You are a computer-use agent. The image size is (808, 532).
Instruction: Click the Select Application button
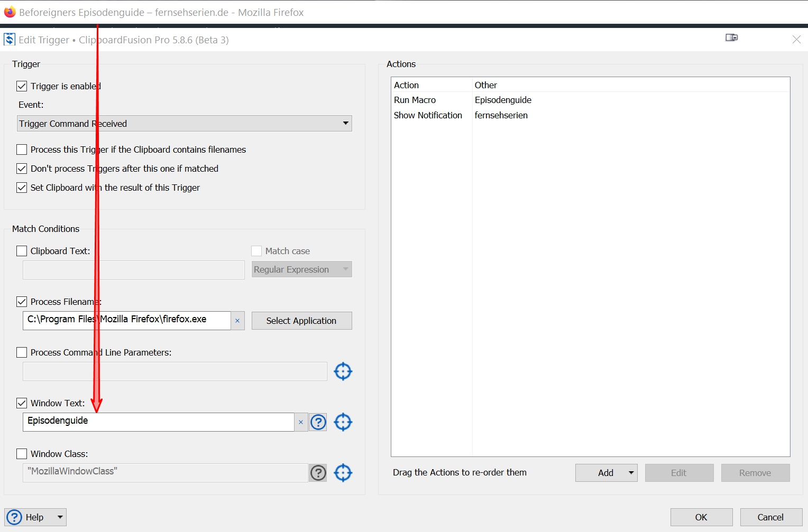tap(301, 321)
